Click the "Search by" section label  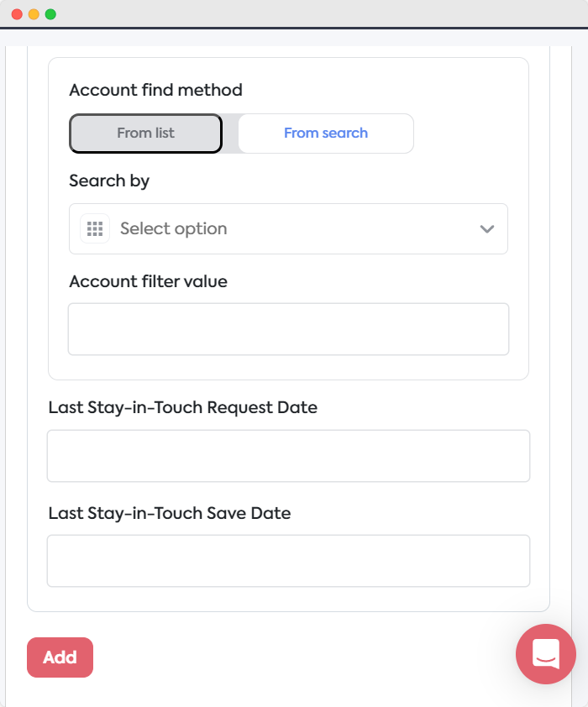click(x=109, y=181)
